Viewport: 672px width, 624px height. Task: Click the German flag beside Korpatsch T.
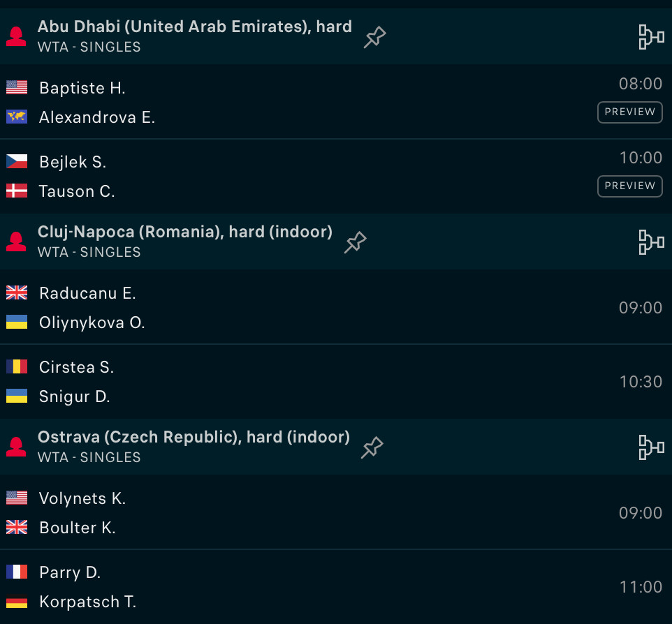(x=17, y=601)
